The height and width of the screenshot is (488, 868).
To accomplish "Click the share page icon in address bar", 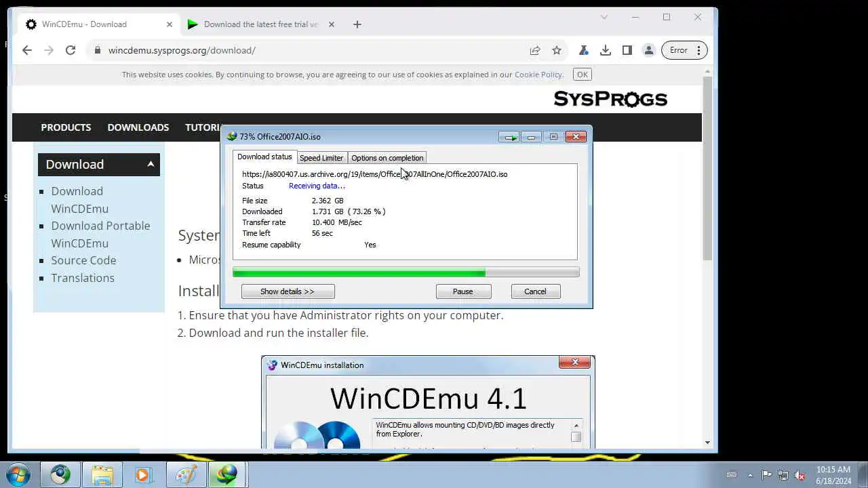I will coord(535,50).
